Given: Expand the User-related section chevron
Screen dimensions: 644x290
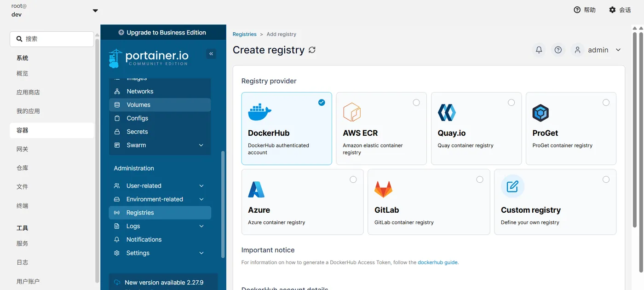Looking at the screenshot, I should 201,186.
